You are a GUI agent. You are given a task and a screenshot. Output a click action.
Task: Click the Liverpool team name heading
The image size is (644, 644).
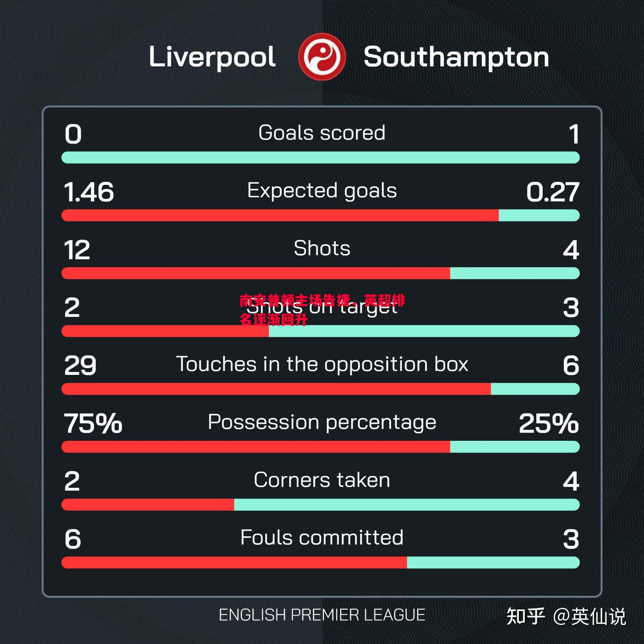tap(212, 57)
